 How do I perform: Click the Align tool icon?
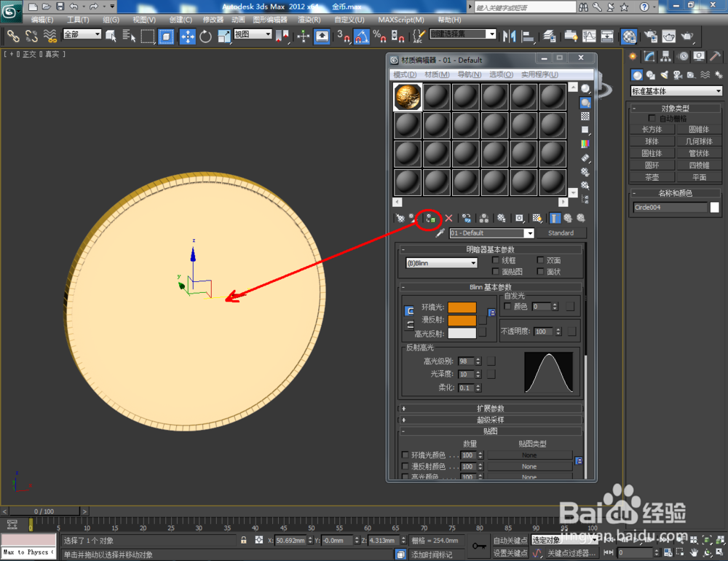tap(528, 36)
